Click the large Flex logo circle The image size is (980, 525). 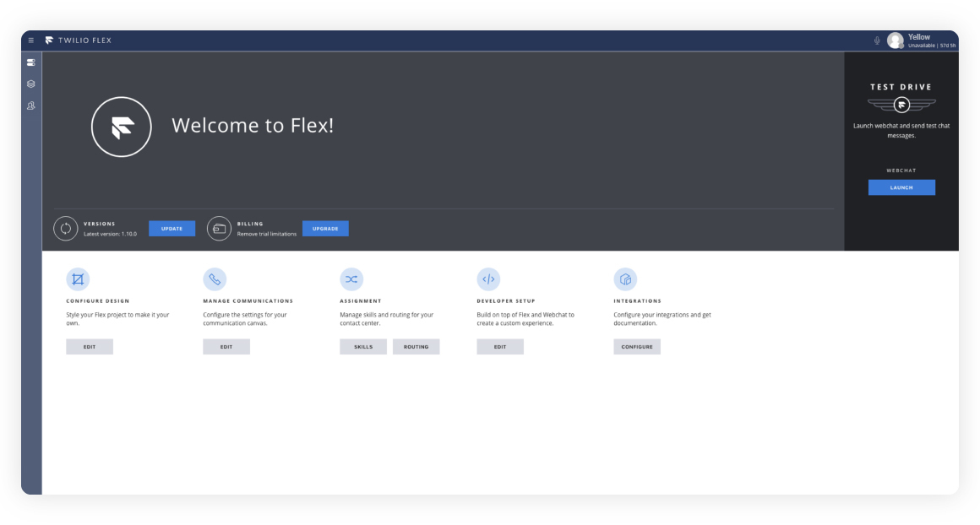(122, 127)
